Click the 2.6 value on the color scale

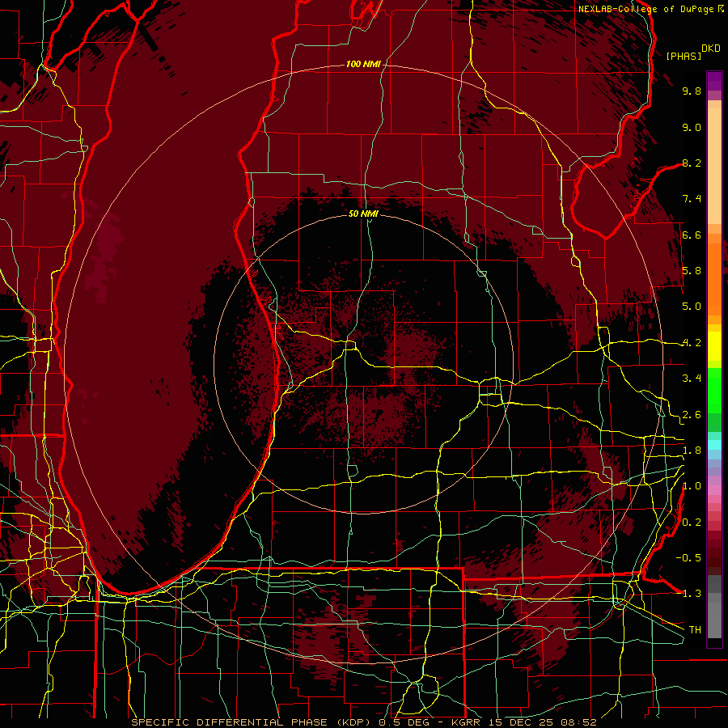pos(692,415)
